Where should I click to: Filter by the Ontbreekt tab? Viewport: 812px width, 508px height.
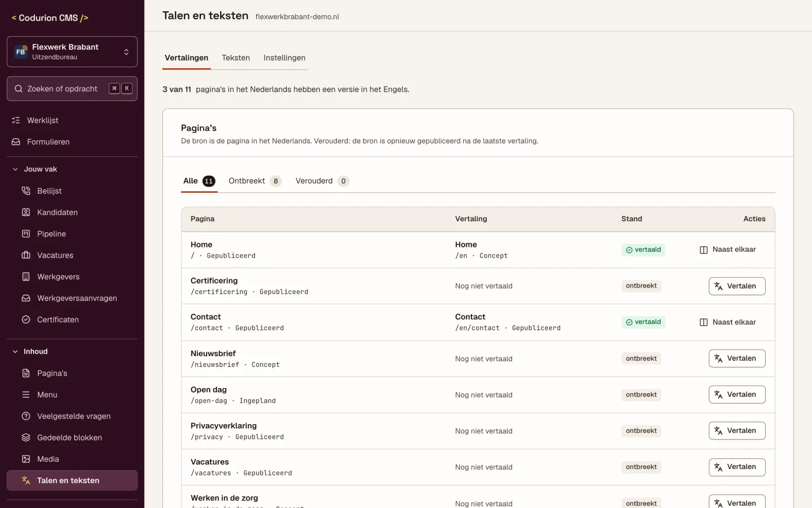[x=255, y=181]
